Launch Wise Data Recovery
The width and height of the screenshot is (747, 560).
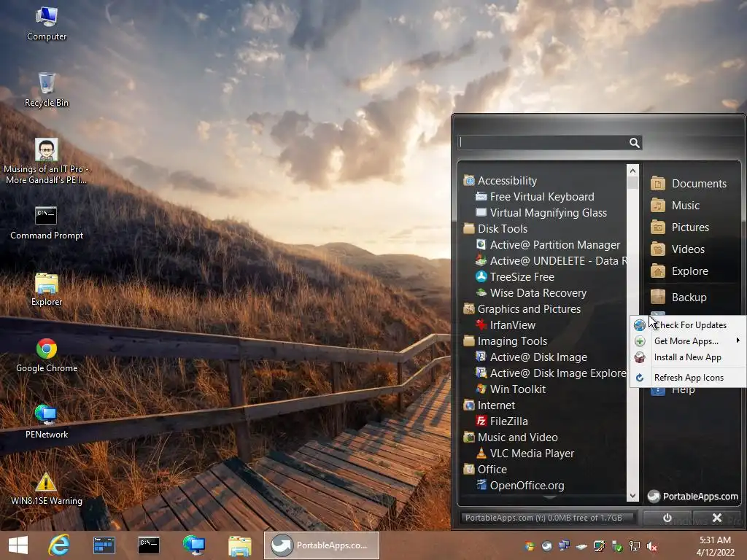pyautogui.click(x=531, y=293)
